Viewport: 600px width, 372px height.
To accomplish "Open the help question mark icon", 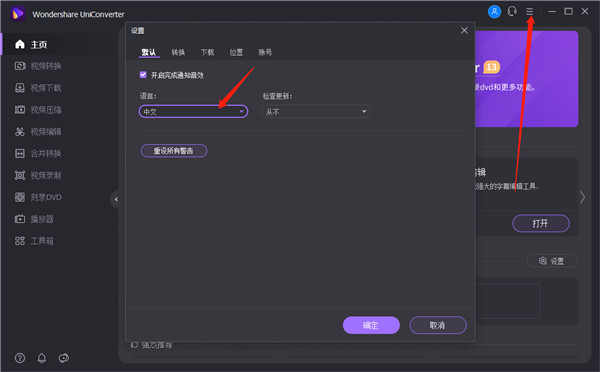I will pos(20,358).
